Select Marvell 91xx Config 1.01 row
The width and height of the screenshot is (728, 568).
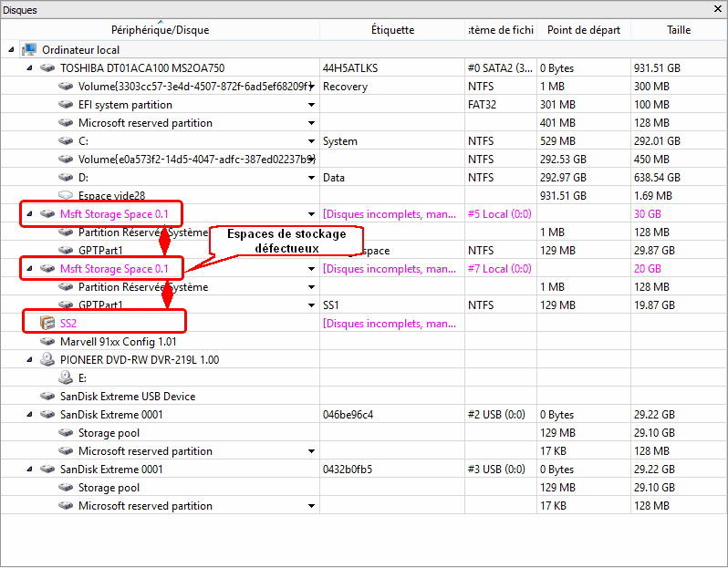click(x=118, y=342)
